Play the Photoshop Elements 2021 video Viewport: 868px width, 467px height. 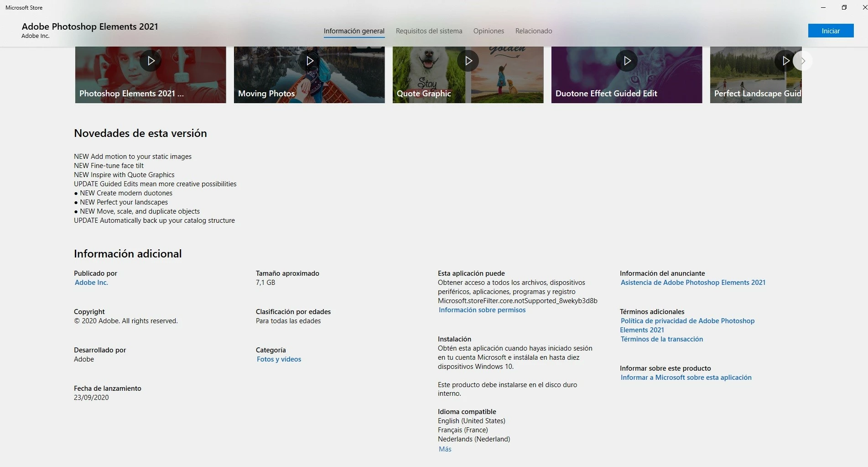point(151,61)
